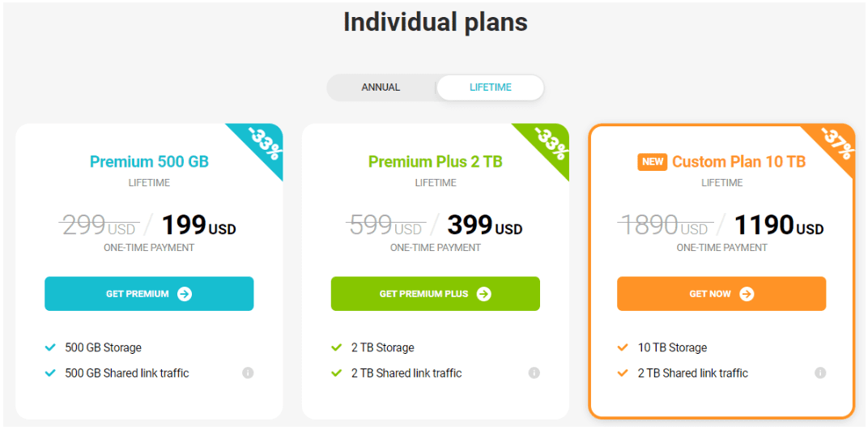Click arrow icon on Get Now button
This screenshot has width=868, height=430.
[x=747, y=294]
